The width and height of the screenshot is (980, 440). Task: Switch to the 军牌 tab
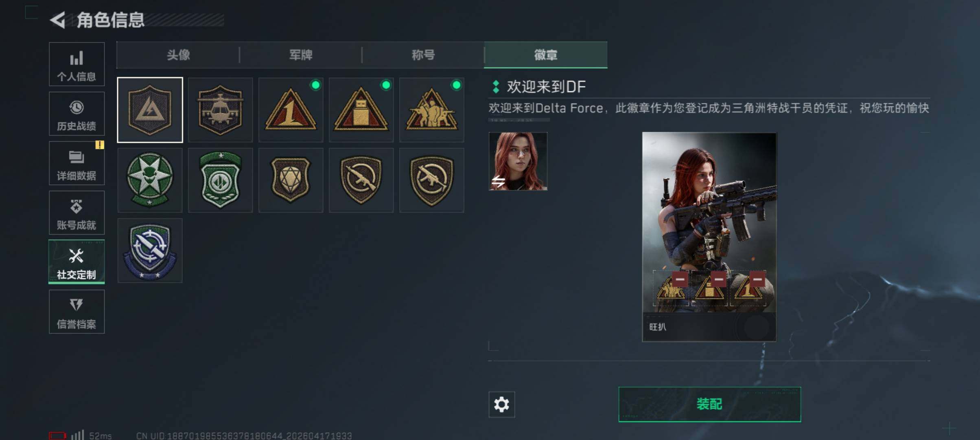click(301, 55)
